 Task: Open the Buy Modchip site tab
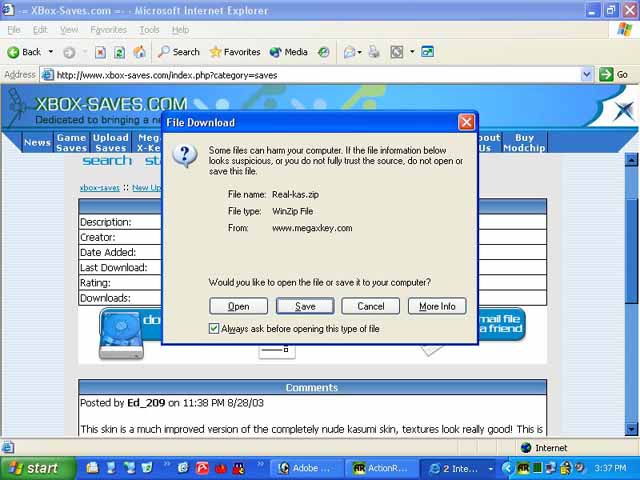(x=524, y=142)
